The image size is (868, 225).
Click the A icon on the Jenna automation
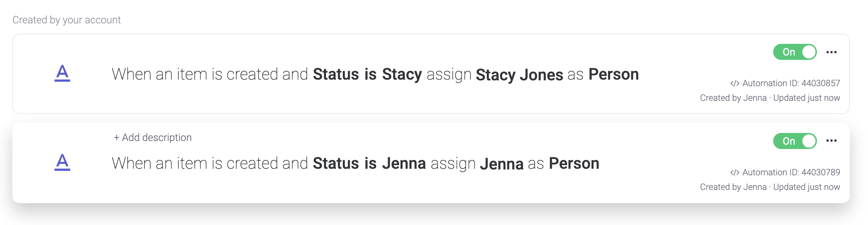point(62,162)
